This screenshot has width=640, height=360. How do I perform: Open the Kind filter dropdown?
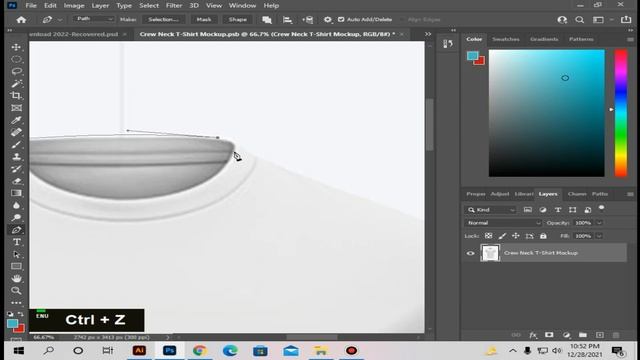tap(491, 210)
